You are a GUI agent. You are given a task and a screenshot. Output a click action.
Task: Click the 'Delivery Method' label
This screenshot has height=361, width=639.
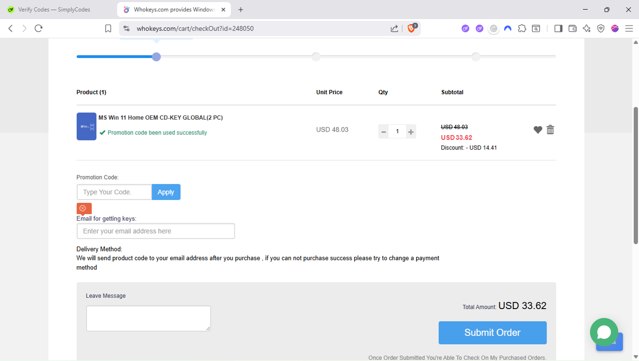99,249
